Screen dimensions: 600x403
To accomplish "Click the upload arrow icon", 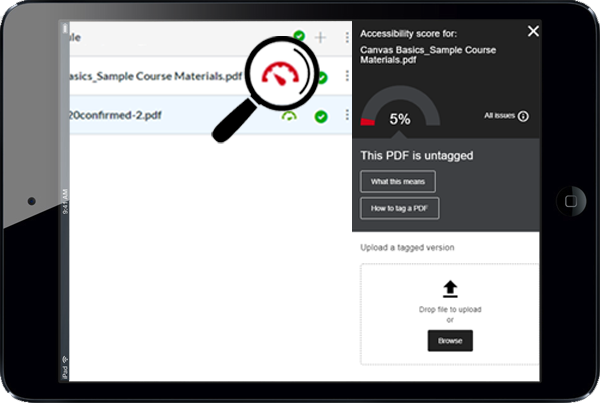I will click(x=450, y=289).
